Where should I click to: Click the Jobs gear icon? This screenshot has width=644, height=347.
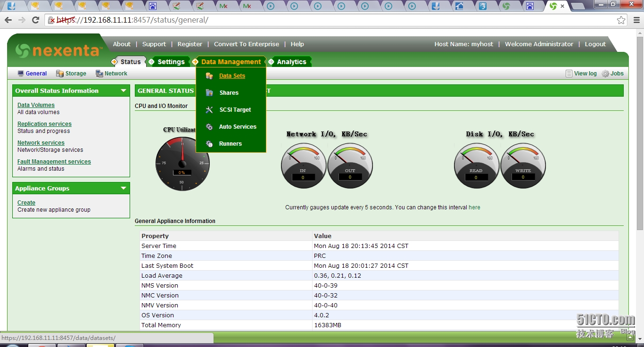click(x=605, y=74)
